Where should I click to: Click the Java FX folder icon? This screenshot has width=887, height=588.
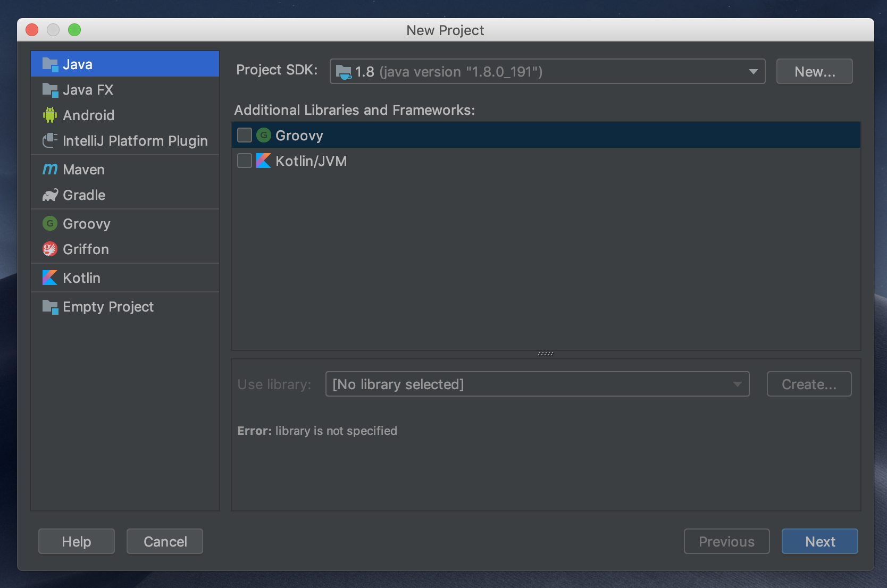tap(50, 90)
